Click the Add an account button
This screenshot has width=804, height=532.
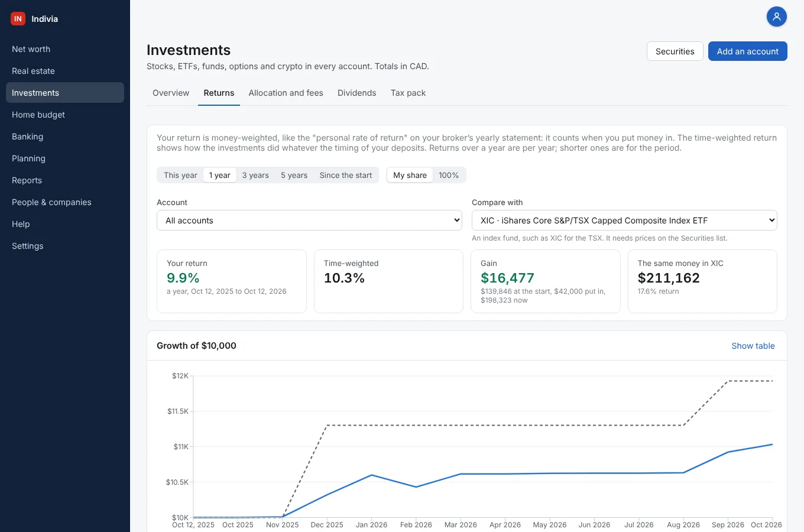(747, 51)
